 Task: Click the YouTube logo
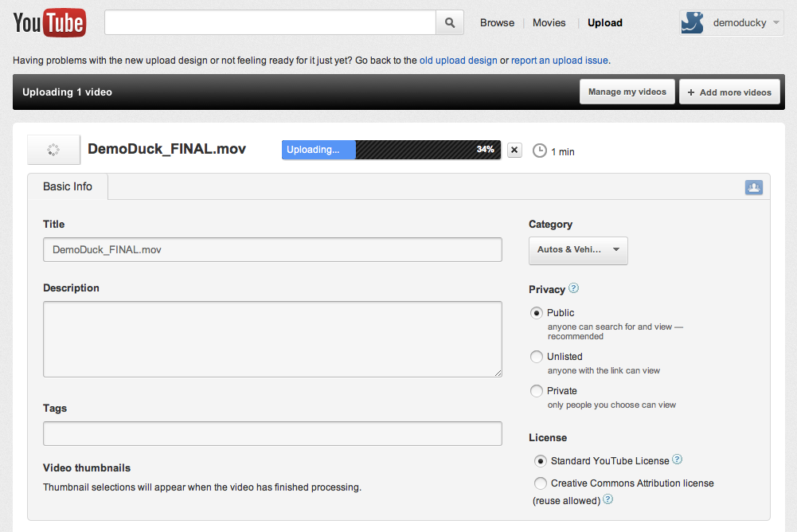click(49, 22)
